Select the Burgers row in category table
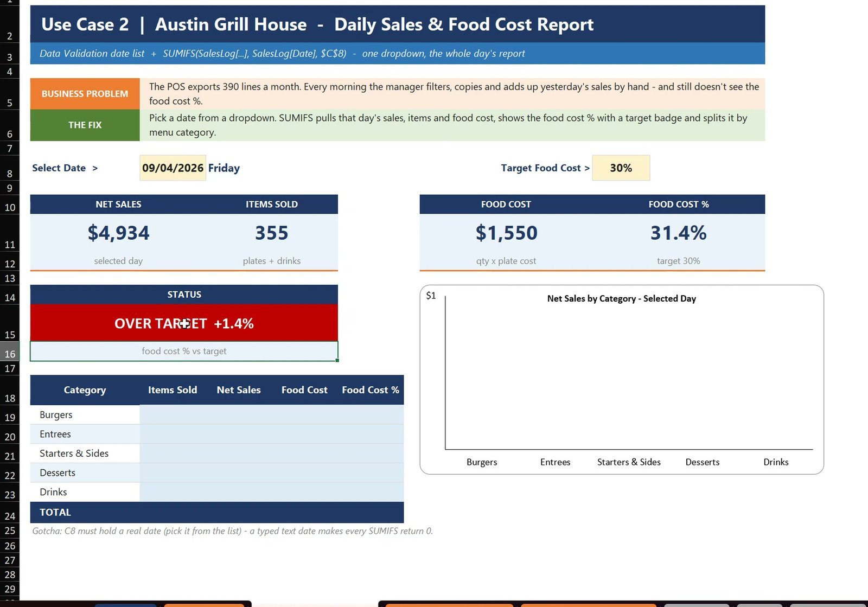 point(217,414)
